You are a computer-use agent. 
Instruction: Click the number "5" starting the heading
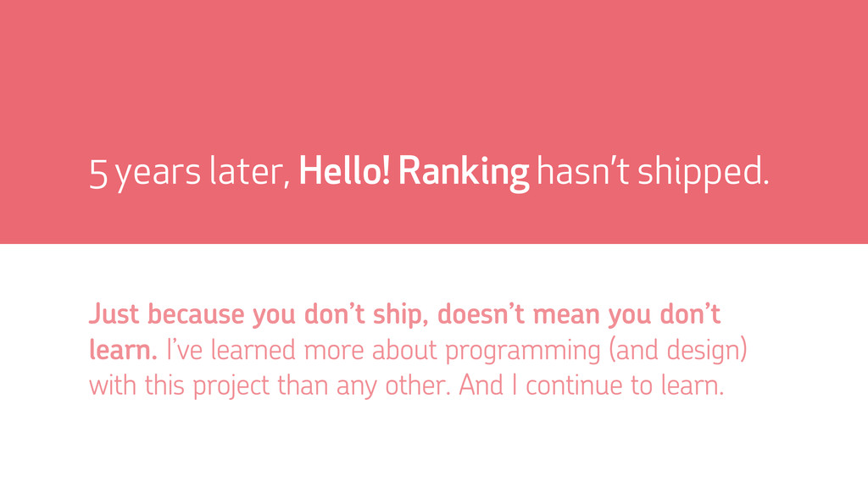98,174
